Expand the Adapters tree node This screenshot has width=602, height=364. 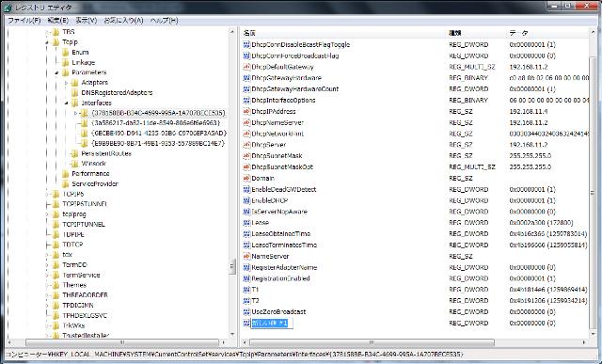(x=66, y=83)
